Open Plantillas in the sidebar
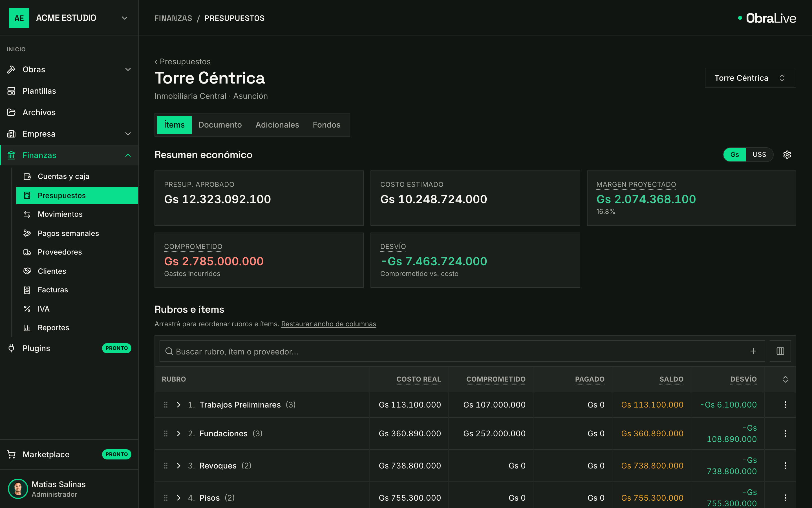This screenshot has width=812, height=508. coord(69,91)
